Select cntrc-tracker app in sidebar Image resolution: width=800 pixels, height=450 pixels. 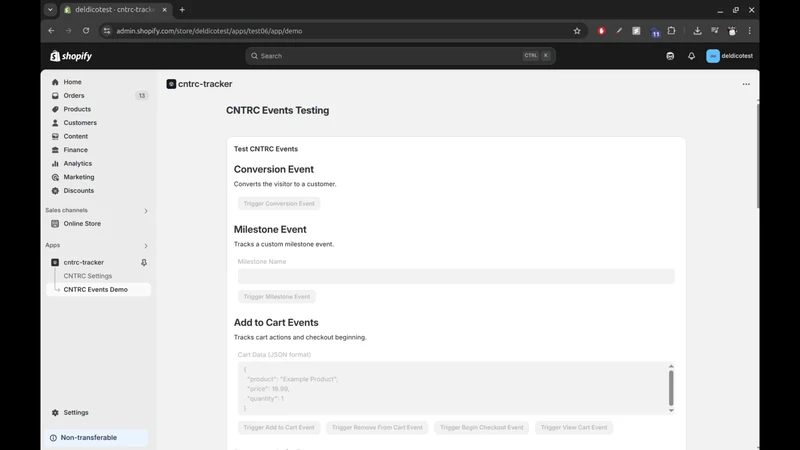click(x=84, y=262)
